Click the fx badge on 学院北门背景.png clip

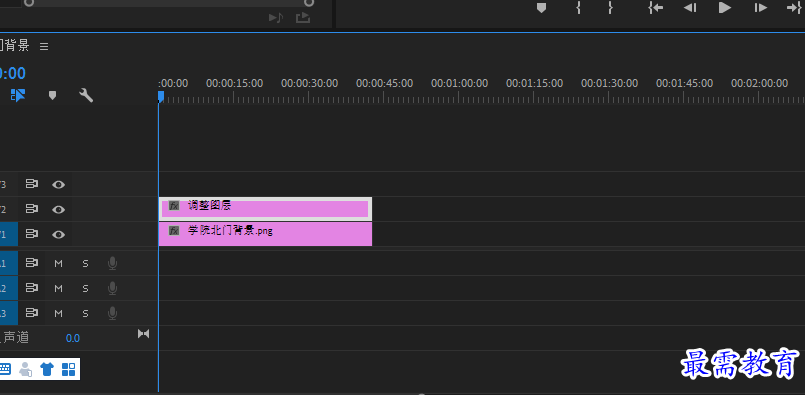(174, 231)
